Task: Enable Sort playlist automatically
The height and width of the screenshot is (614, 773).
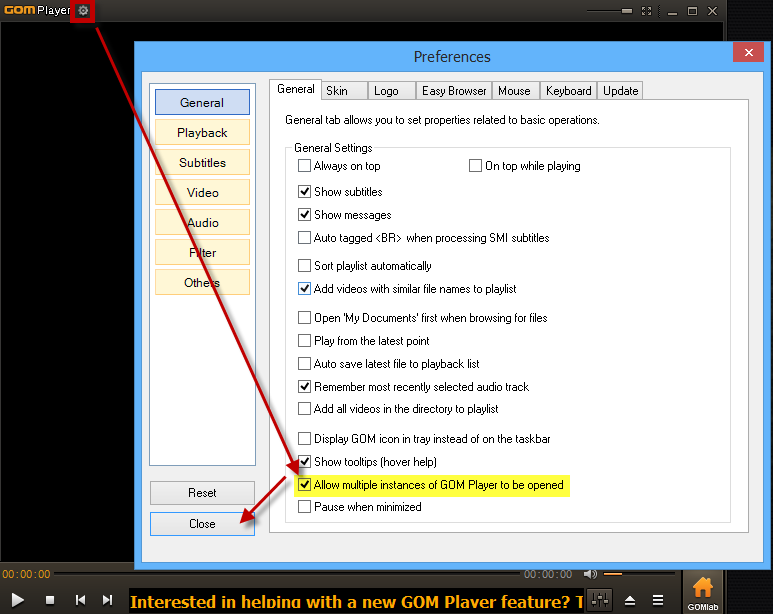Action: [304, 266]
